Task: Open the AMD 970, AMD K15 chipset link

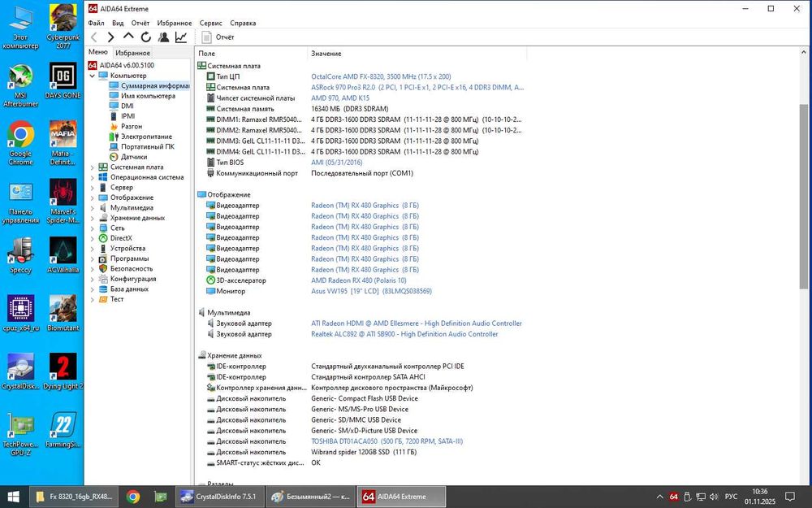Action: pyautogui.click(x=340, y=98)
